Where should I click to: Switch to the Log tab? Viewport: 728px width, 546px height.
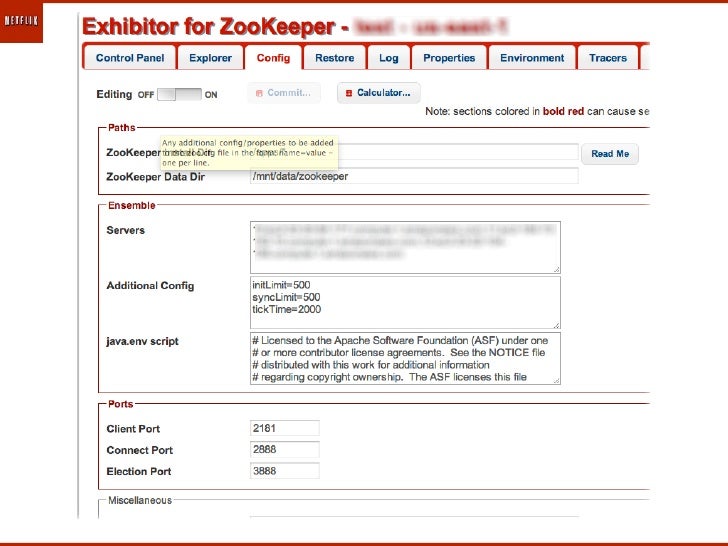389,58
